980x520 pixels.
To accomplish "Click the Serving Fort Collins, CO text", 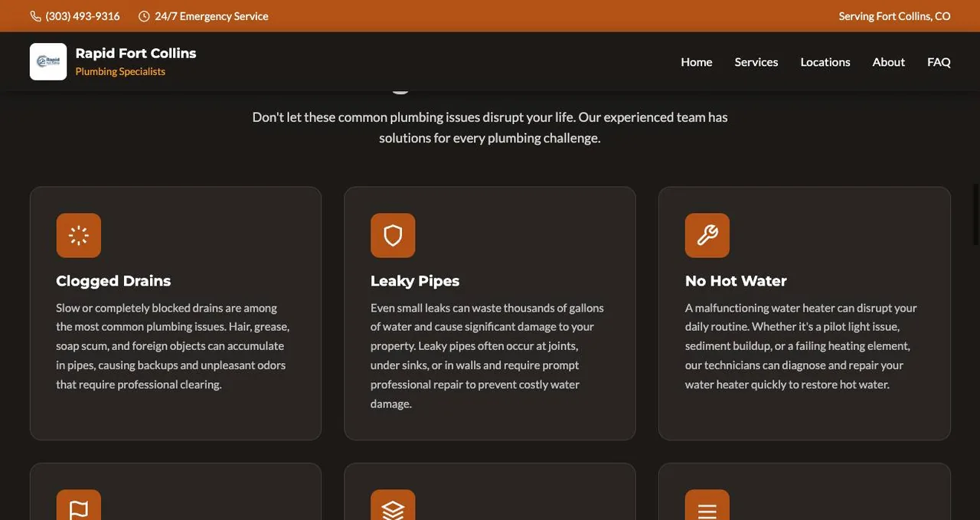I will click(894, 16).
